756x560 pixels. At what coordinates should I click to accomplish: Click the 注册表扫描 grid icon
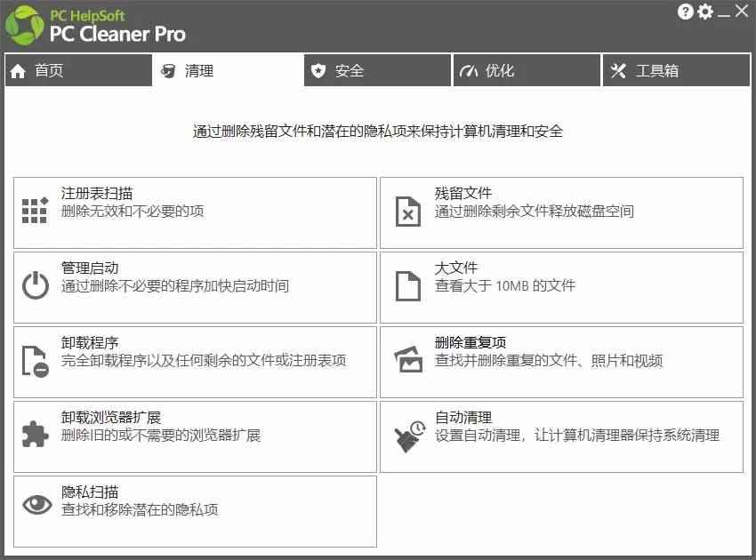[36, 211]
